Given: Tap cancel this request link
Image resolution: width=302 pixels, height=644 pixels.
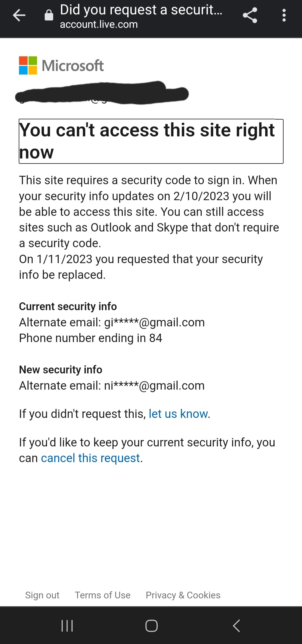Looking at the screenshot, I should click(90, 457).
